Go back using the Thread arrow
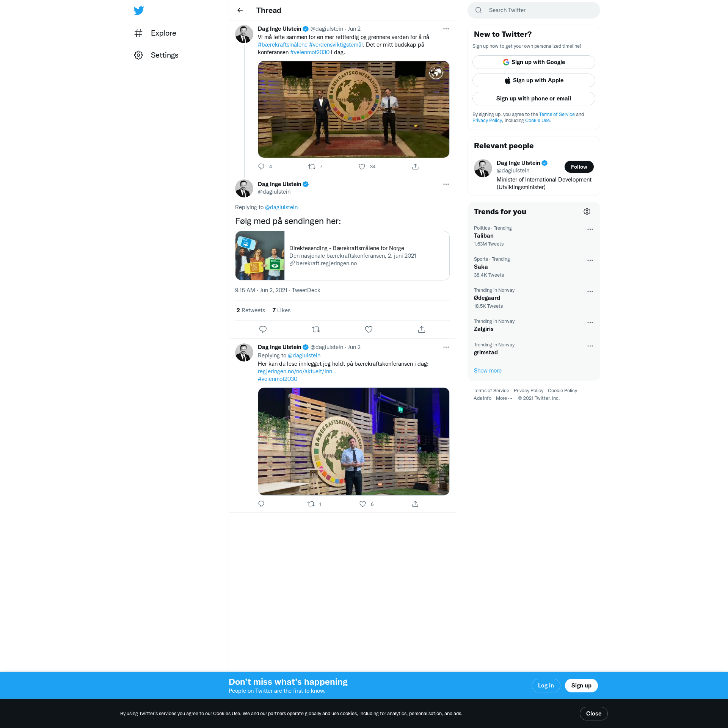 [x=240, y=10]
